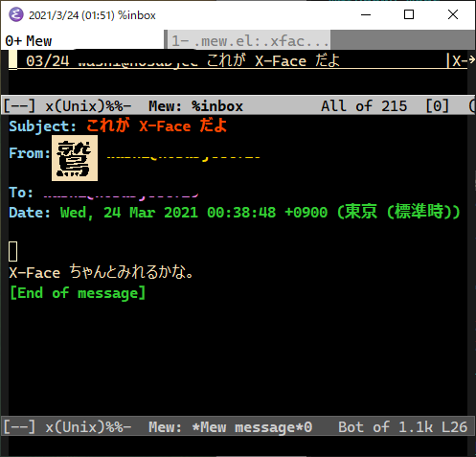Click the green Date header value
The image size is (476, 457).
pos(260,212)
